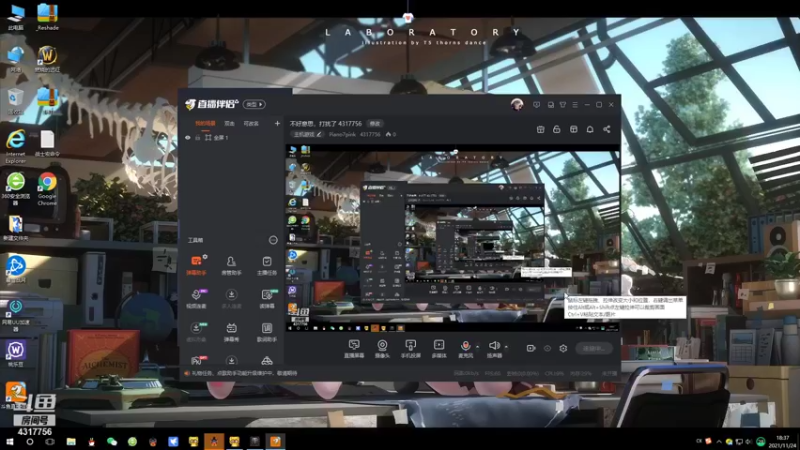Screen dimensions: 800x450
Task: Open the 弹幕助手 tool in toolbox
Action: point(196,265)
